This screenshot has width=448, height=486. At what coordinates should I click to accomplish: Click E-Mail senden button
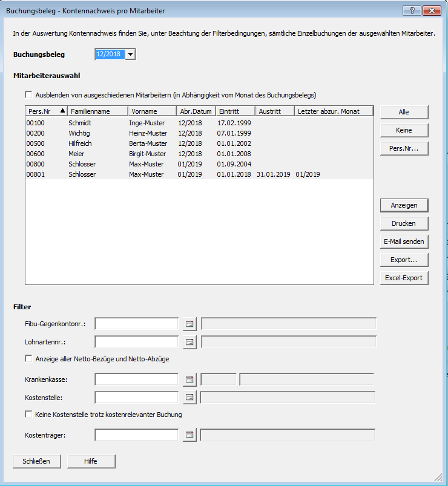click(404, 241)
